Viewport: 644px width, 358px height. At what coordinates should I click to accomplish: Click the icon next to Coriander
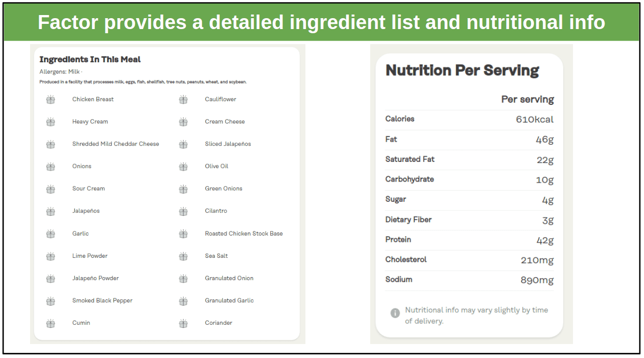183,323
